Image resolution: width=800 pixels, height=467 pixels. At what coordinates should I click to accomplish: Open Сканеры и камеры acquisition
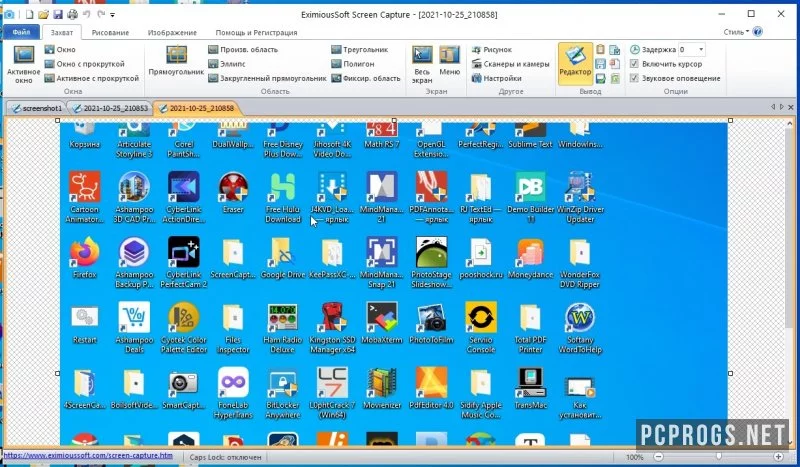click(x=510, y=64)
